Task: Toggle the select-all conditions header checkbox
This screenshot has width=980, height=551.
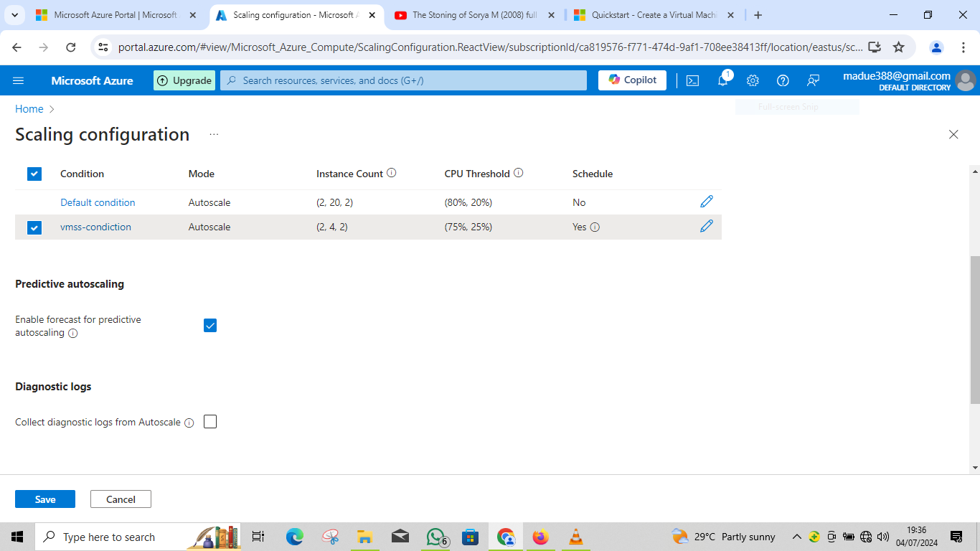Action: [34, 174]
